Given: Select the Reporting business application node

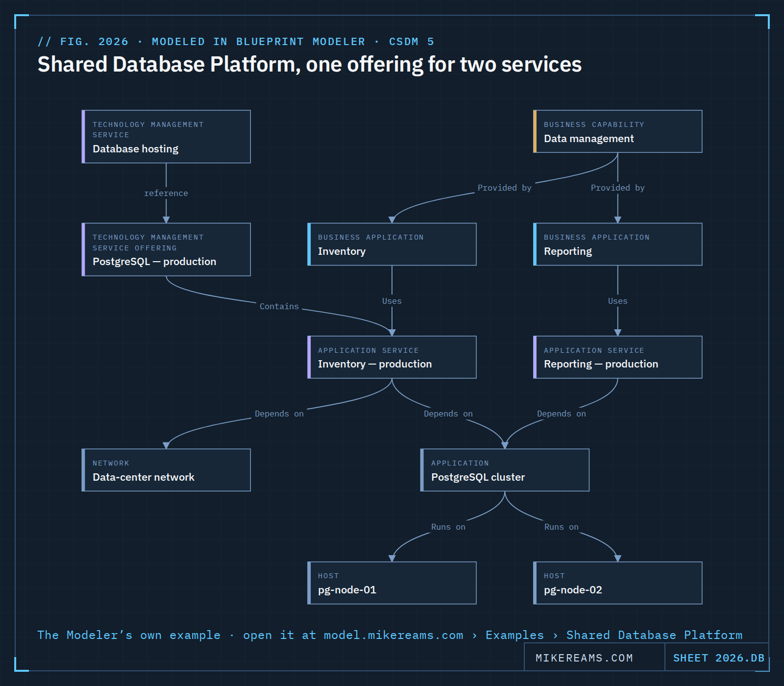Looking at the screenshot, I should [x=617, y=244].
